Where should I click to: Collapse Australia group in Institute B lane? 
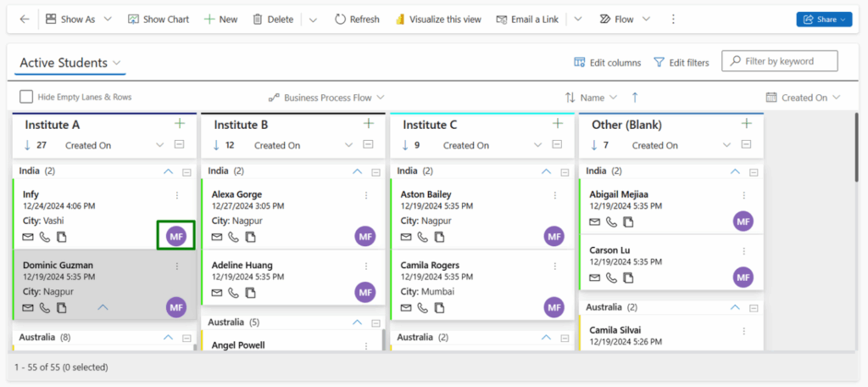tap(357, 322)
